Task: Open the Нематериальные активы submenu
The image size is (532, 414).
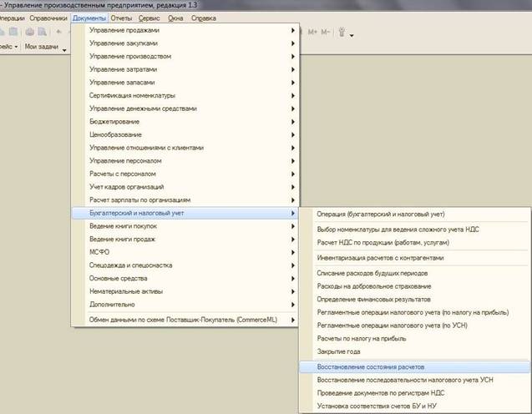Action: tap(185, 291)
